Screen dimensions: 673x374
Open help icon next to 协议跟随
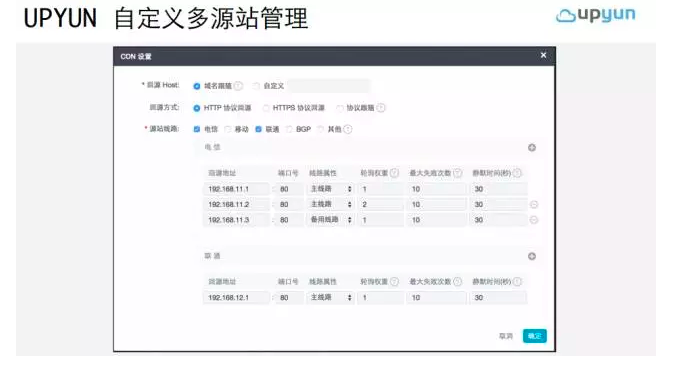coord(381,108)
